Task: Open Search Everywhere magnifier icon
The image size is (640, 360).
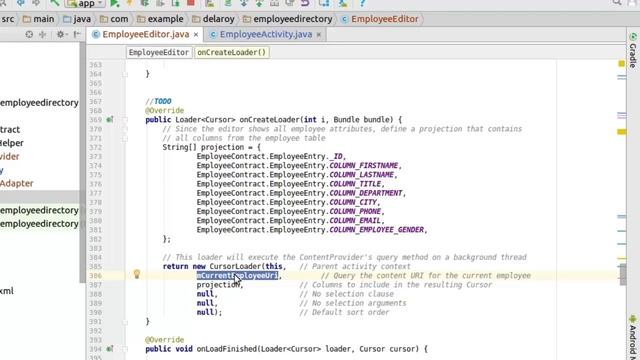Action: point(617,2)
